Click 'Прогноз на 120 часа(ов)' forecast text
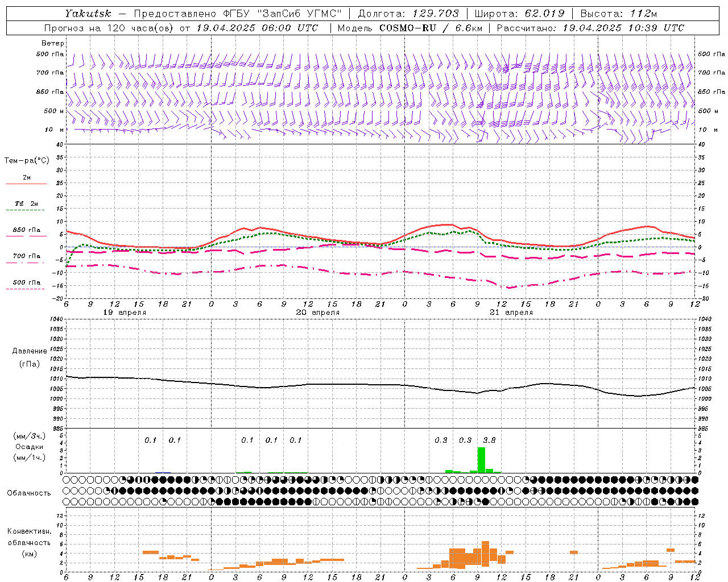The width and height of the screenshot is (728, 582). coord(109,28)
